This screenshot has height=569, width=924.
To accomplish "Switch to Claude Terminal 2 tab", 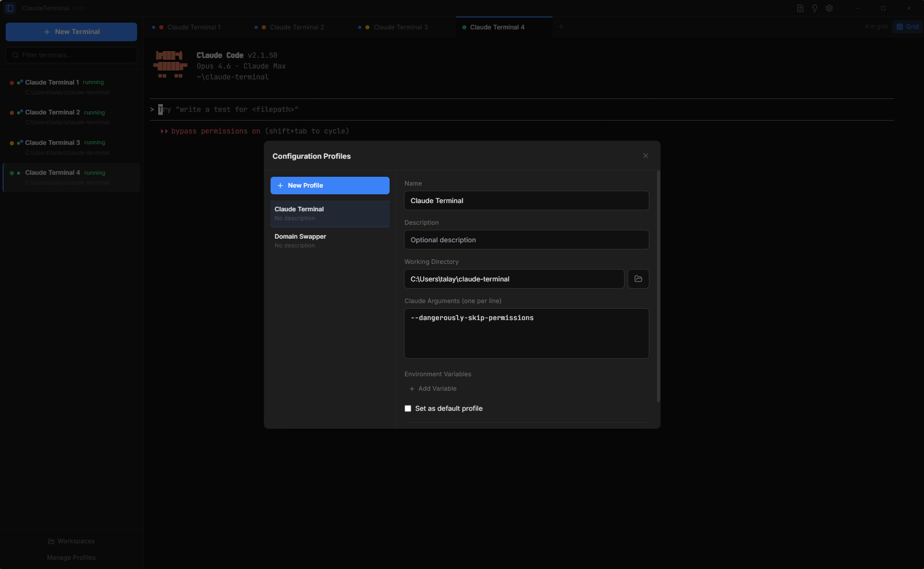I will click(296, 27).
